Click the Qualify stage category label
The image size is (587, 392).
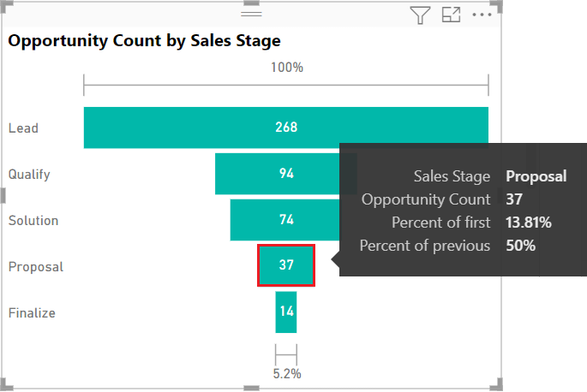pos(29,175)
